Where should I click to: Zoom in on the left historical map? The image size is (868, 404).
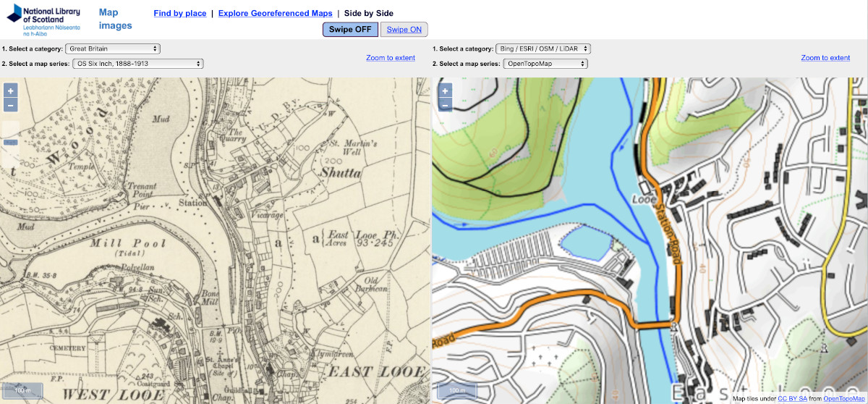[10, 91]
